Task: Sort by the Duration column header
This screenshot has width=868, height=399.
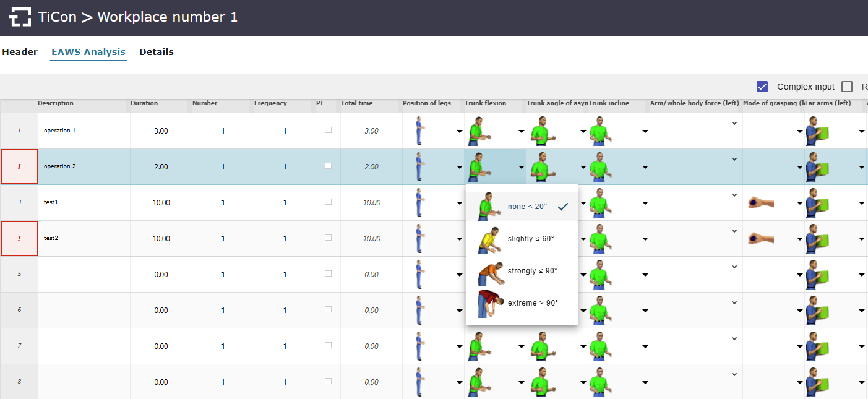Action: tap(144, 103)
